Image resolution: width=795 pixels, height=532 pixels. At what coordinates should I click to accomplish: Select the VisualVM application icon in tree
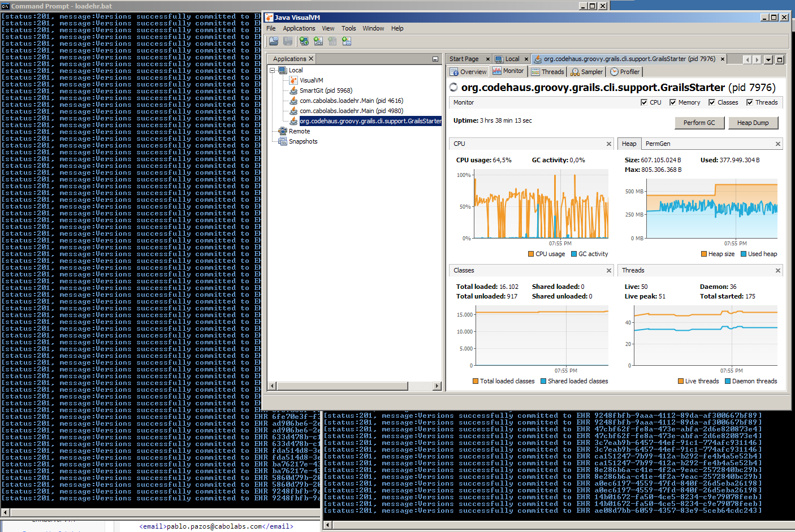pyautogui.click(x=293, y=80)
